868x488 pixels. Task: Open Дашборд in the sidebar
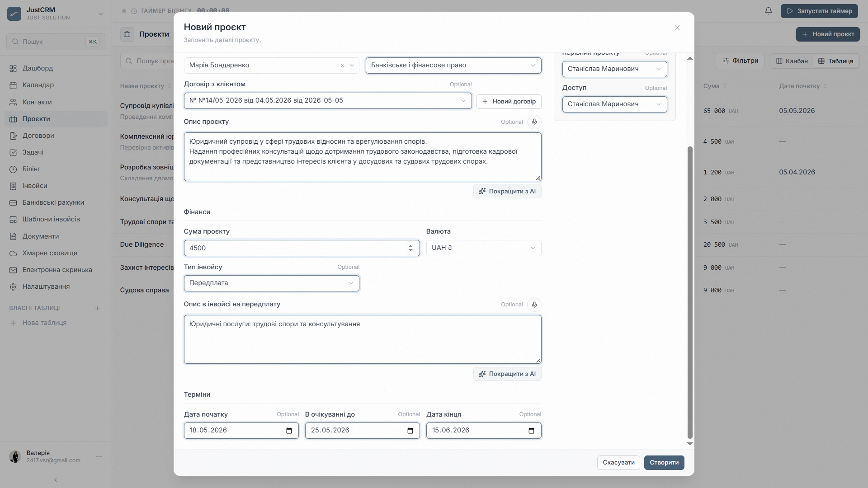point(56,68)
